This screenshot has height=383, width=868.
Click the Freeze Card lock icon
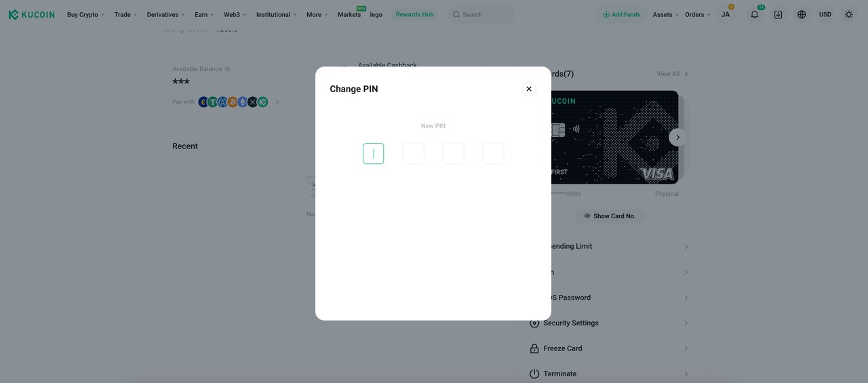(534, 348)
